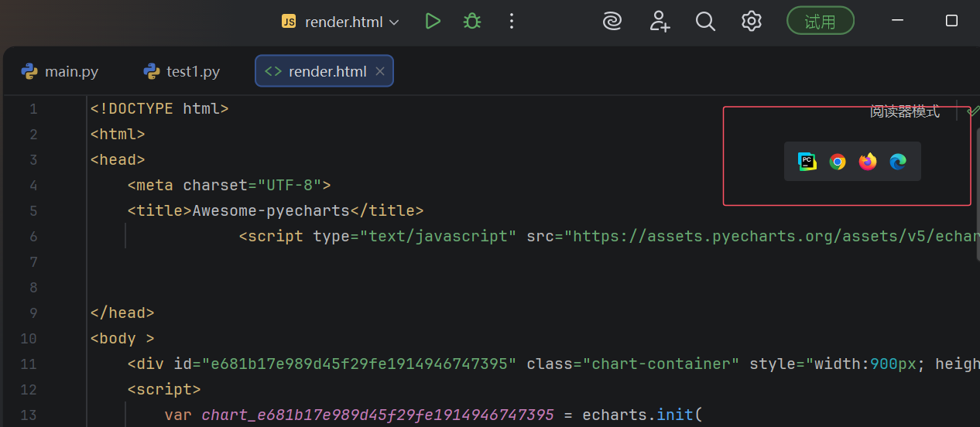The image size is (980, 427).
Task: Open render.html in Chrome browser
Action: click(x=838, y=162)
